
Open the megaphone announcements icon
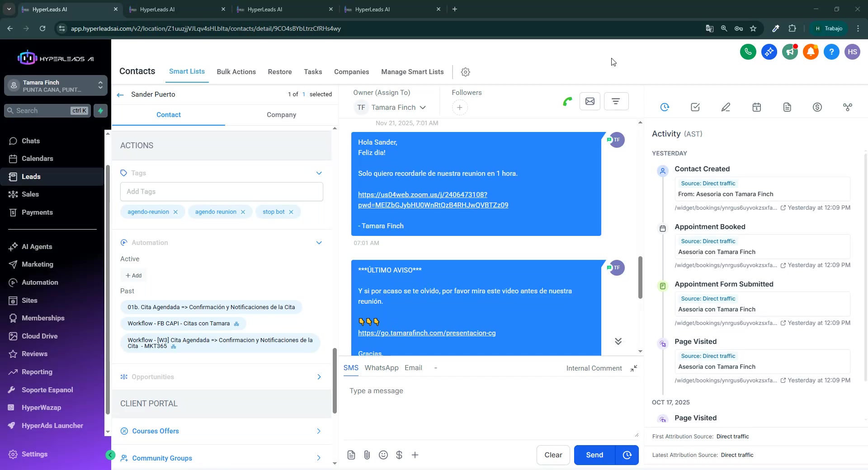point(790,52)
